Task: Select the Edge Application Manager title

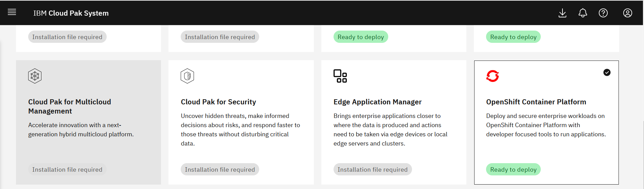Action: 377,102
